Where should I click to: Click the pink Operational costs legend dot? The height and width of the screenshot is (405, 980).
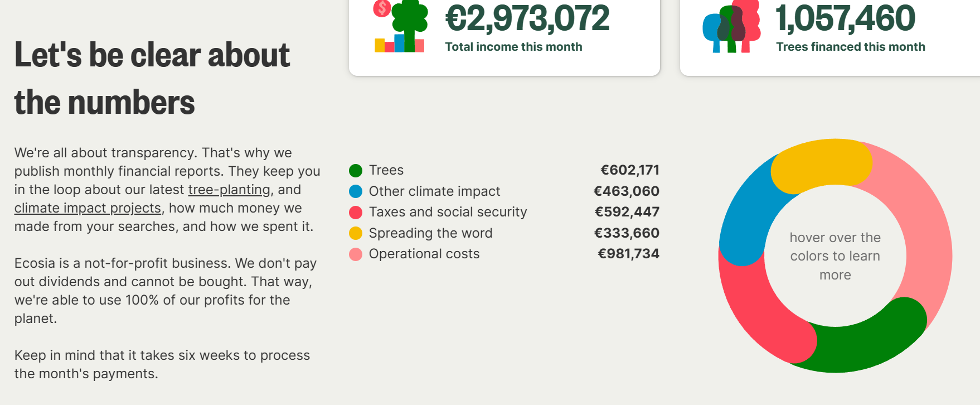(356, 254)
